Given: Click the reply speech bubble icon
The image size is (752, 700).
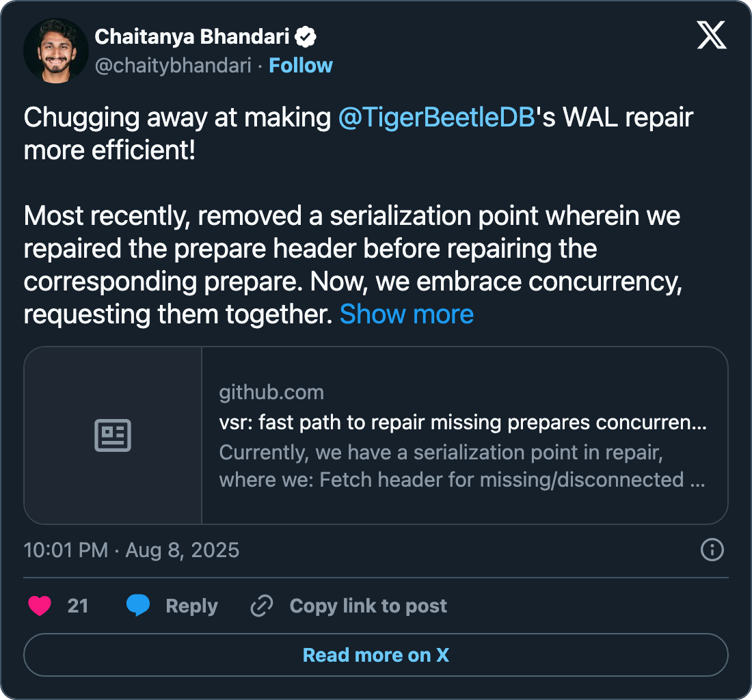Looking at the screenshot, I should pos(138,606).
